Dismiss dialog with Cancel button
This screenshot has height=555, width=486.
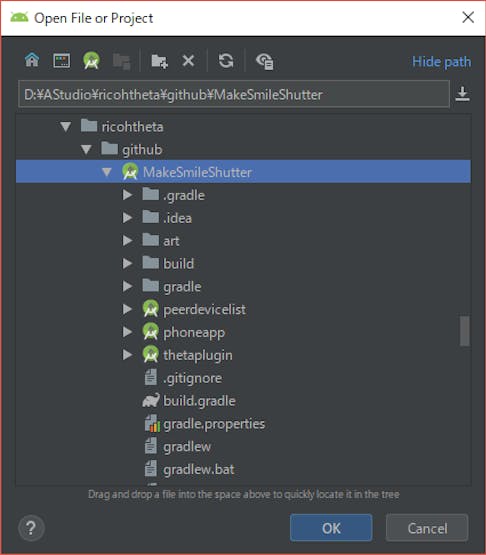[427, 528]
